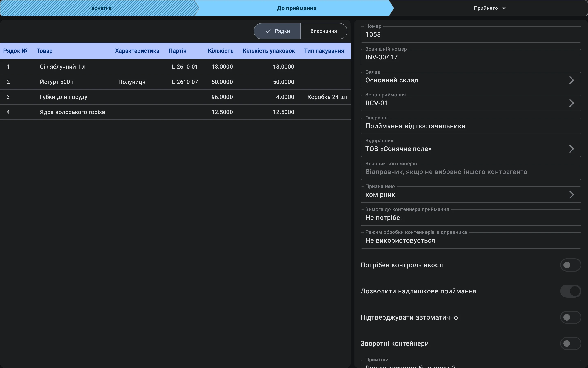This screenshot has height=368, width=588.
Task: Toggle Потрібен контроль якості switch
Action: 570,265
